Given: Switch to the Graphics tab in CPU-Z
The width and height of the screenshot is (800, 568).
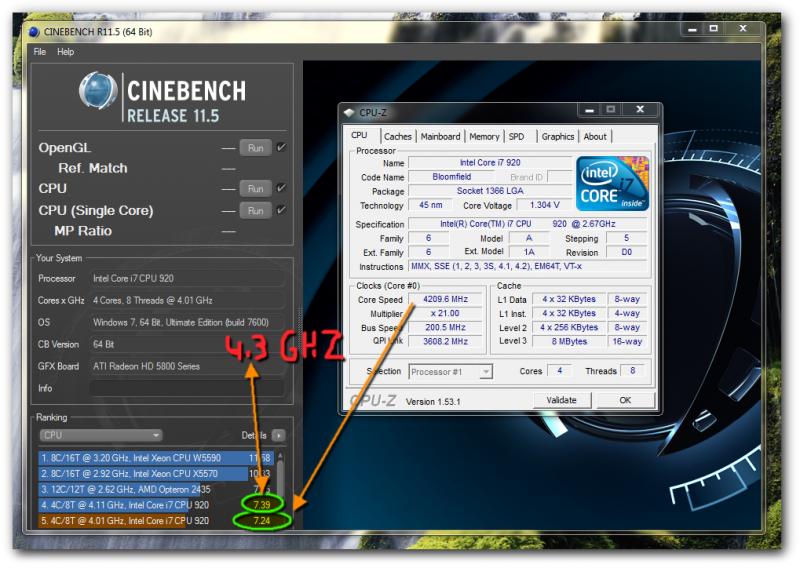Looking at the screenshot, I should (558, 136).
